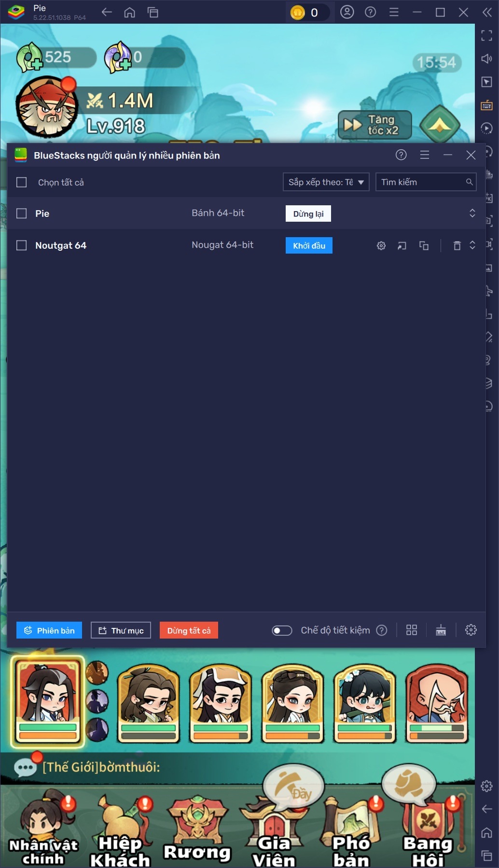Create new instance with Phiên bản button
The height and width of the screenshot is (868, 499).
(x=49, y=630)
